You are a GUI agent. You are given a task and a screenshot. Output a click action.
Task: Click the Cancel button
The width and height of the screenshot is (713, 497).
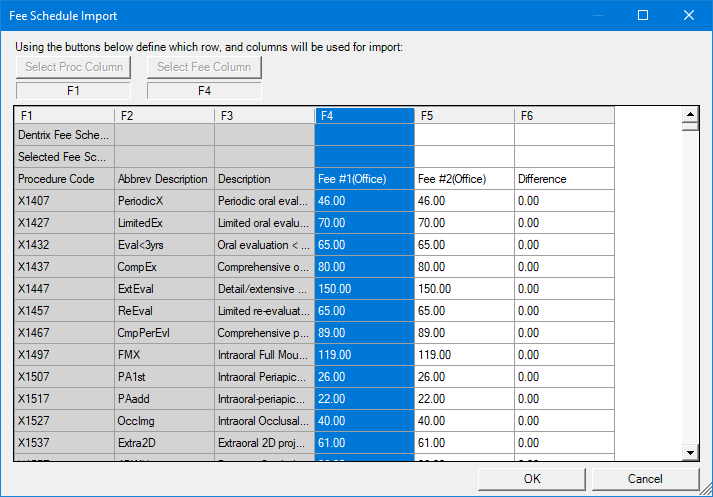pyautogui.click(x=645, y=478)
